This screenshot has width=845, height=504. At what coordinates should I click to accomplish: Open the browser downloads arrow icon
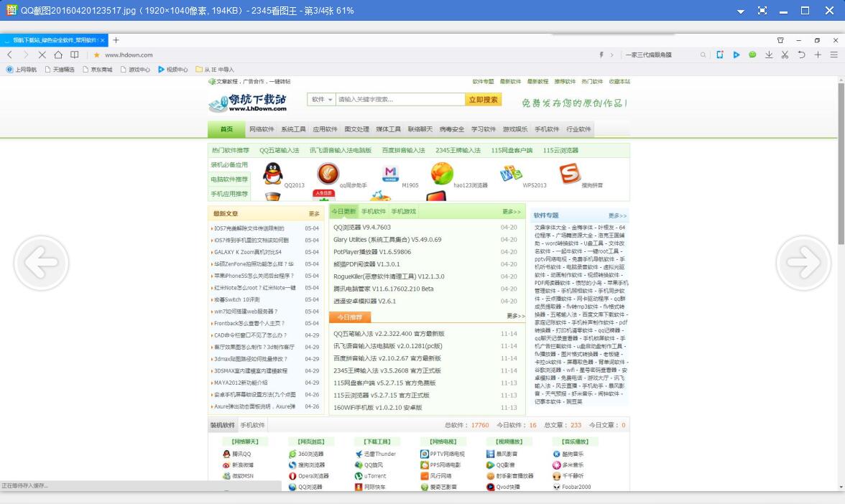pyautogui.click(x=769, y=55)
